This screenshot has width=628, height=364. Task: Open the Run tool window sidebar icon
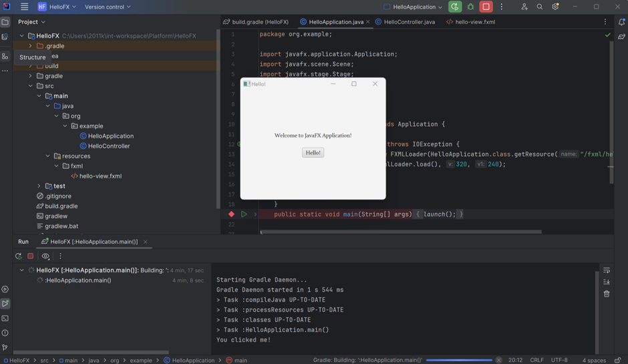pyautogui.click(x=5, y=303)
